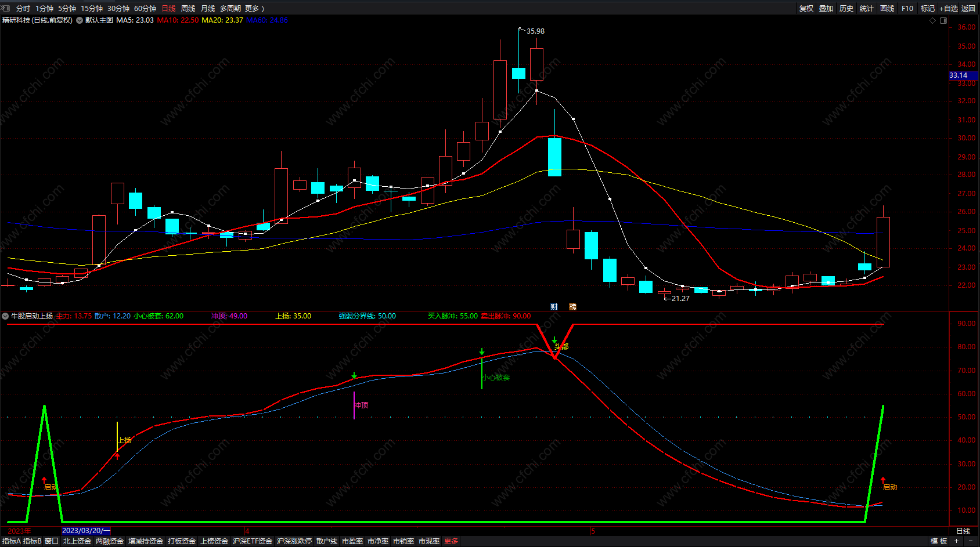The image size is (980, 547).
Task: Select the 日线 daily chart tab
Action: [168, 9]
